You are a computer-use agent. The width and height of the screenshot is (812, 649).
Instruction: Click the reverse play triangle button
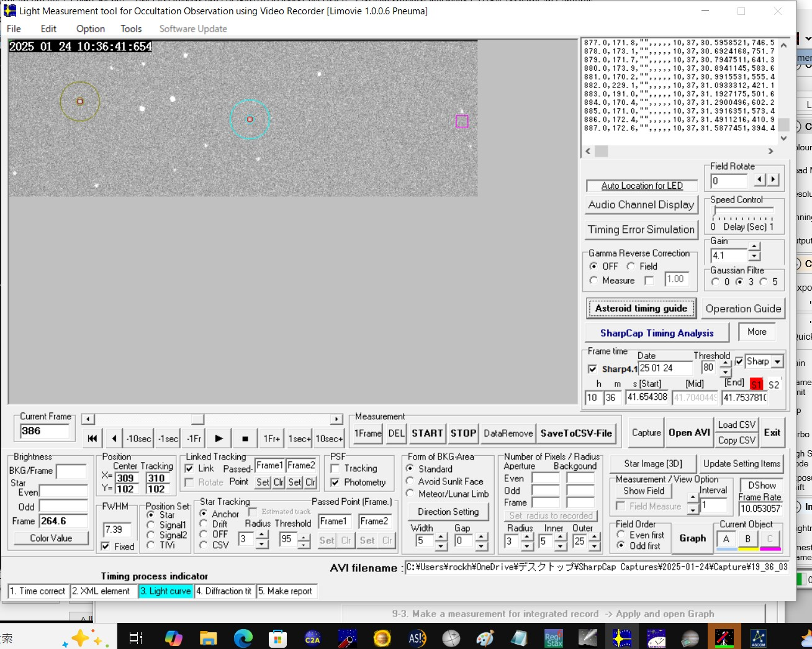pyautogui.click(x=114, y=438)
